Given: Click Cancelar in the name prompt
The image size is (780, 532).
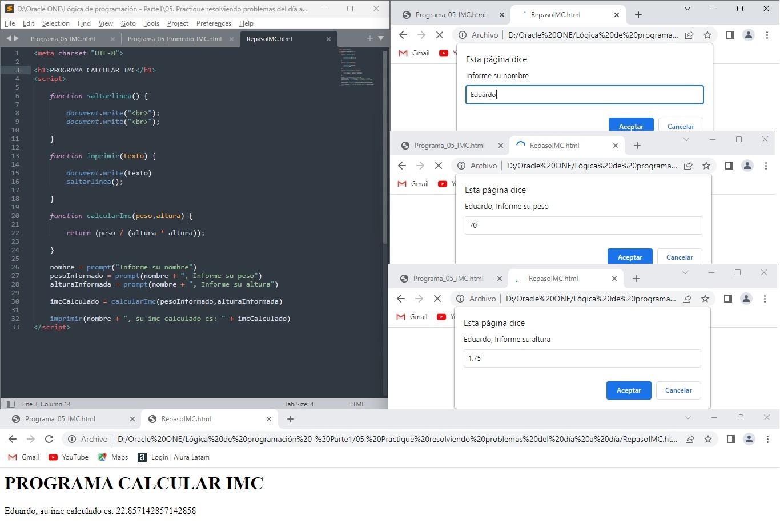Looking at the screenshot, I should [x=681, y=125].
